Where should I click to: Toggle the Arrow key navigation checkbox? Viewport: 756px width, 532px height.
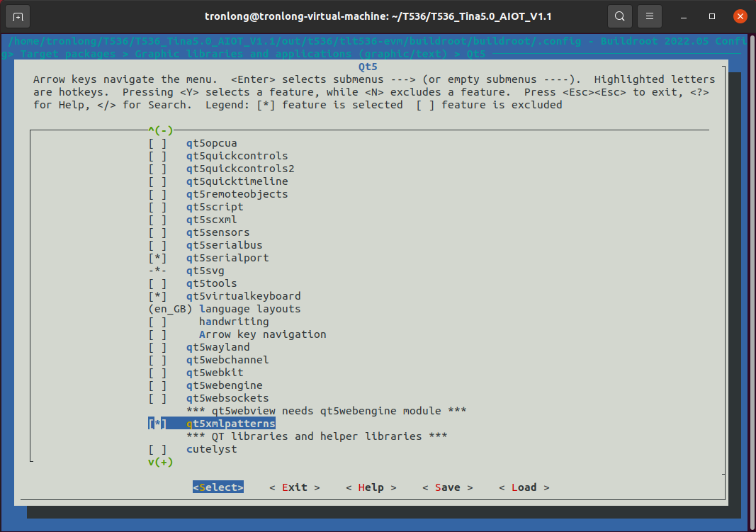158,335
